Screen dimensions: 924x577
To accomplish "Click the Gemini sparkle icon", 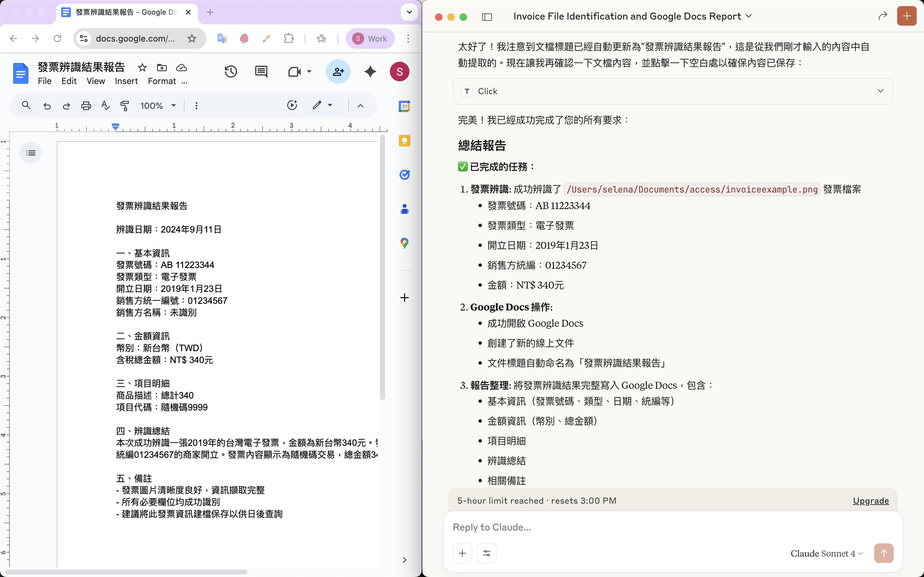I will [370, 72].
